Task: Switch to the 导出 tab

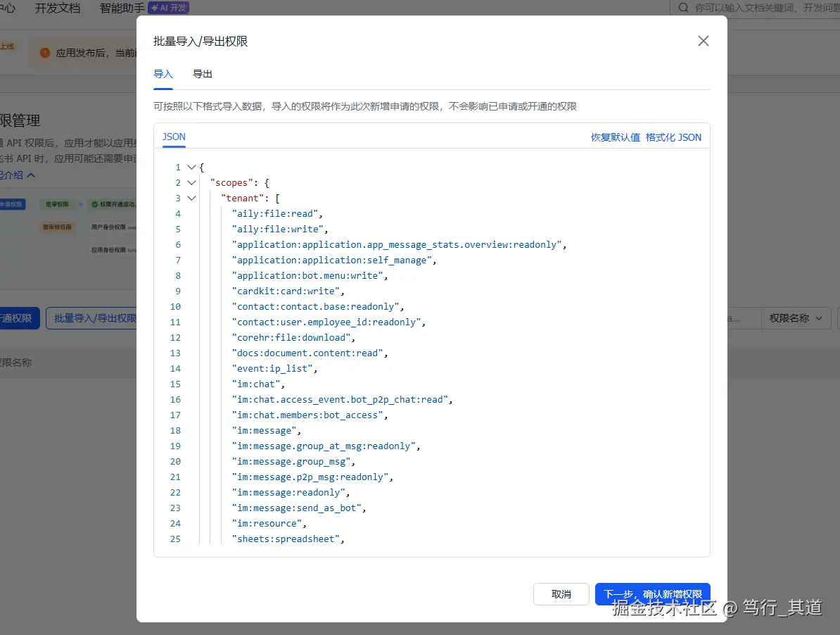Action: tap(202, 73)
